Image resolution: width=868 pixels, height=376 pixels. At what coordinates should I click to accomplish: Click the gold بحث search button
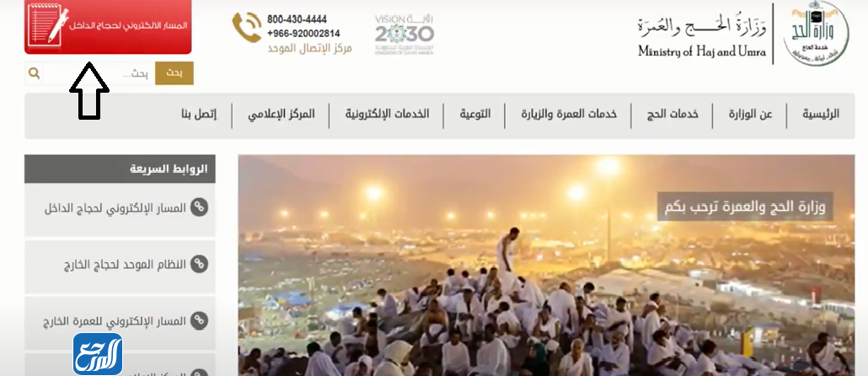(174, 73)
